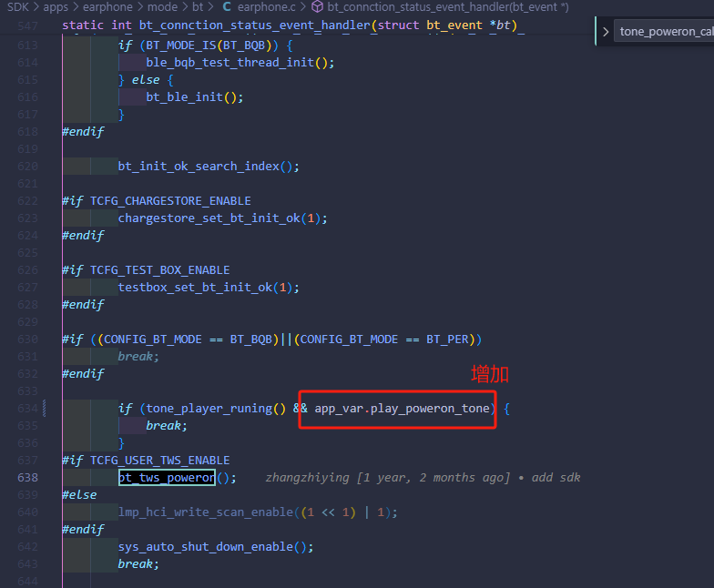Open bt_connction_status_event_handler breadcrumb symbol
This screenshot has height=588, width=714.
coord(448,7)
